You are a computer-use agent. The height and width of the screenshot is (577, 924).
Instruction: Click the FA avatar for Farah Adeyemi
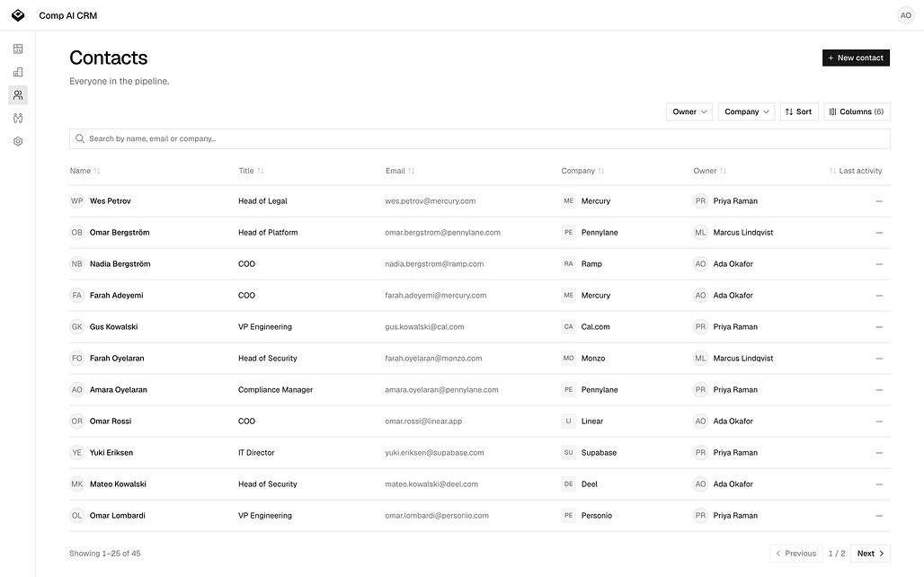click(77, 296)
